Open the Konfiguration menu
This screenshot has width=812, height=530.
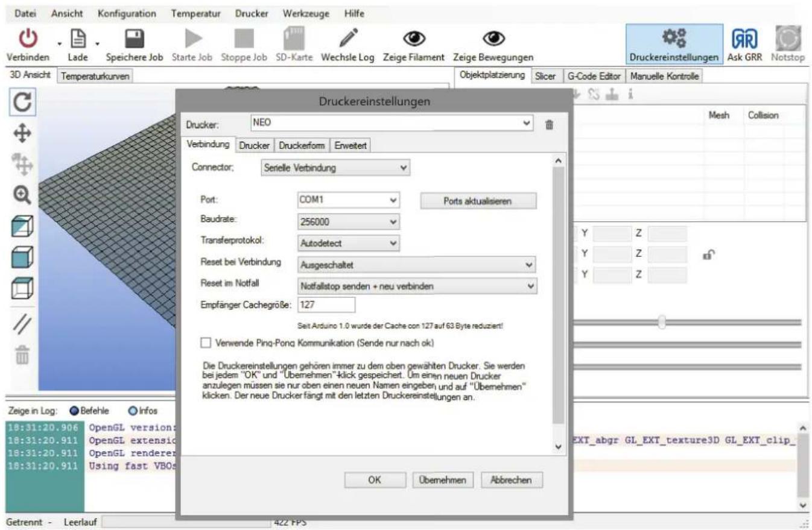(x=126, y=13)
